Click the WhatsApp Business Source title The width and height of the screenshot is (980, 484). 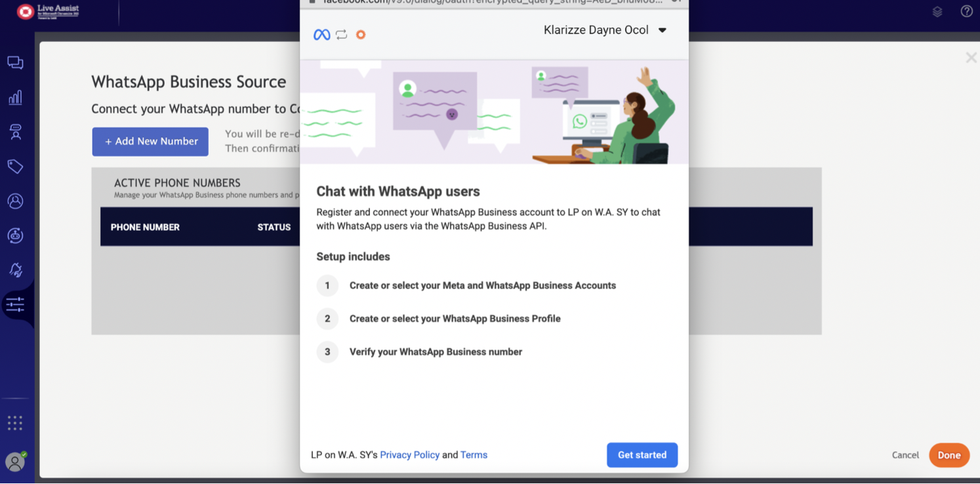coord(189,82)
